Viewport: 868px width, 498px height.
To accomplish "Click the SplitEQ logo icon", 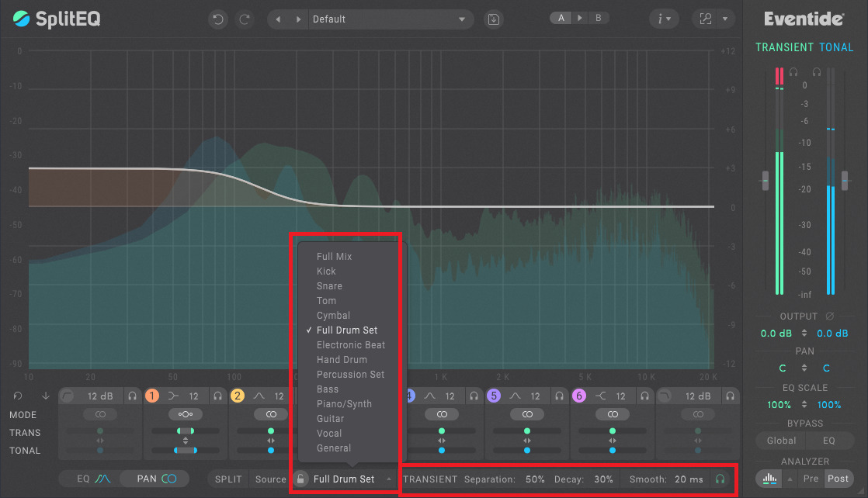I will tap(21, 19).
